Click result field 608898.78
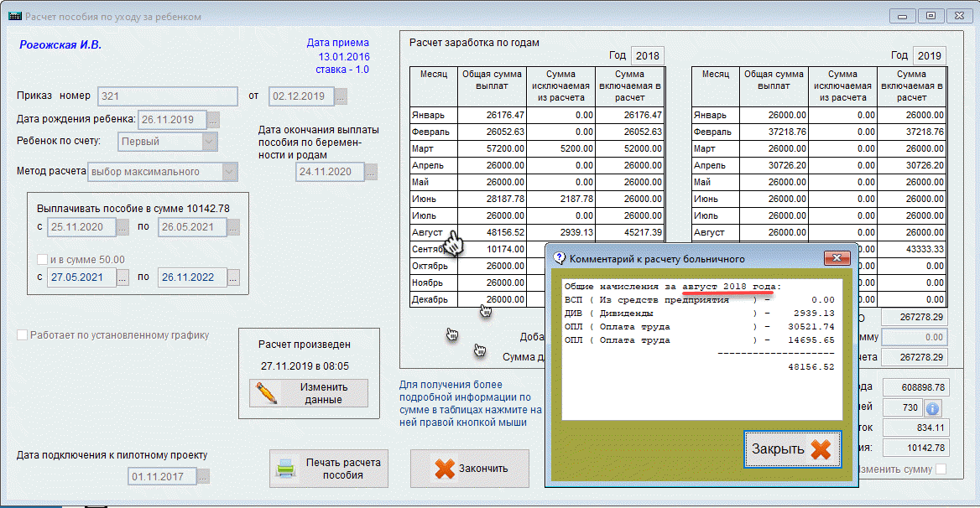The height and width of the screenshot is (508, 980). click(x=915, y=387)
